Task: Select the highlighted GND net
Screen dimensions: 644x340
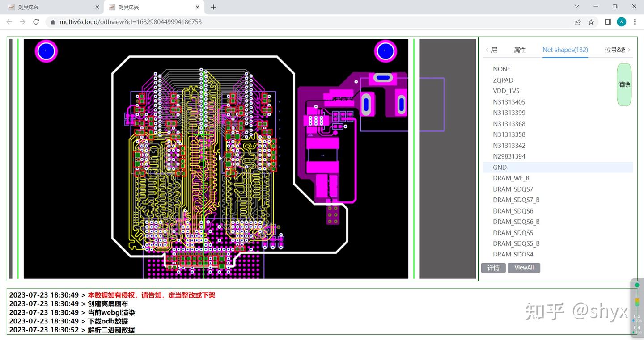Action: (x=558, y=167)
